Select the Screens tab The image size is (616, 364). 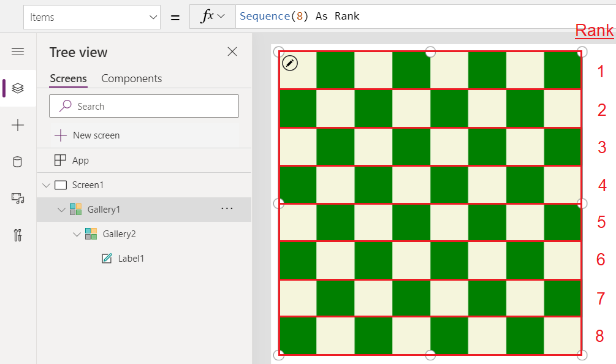[68, 78]
